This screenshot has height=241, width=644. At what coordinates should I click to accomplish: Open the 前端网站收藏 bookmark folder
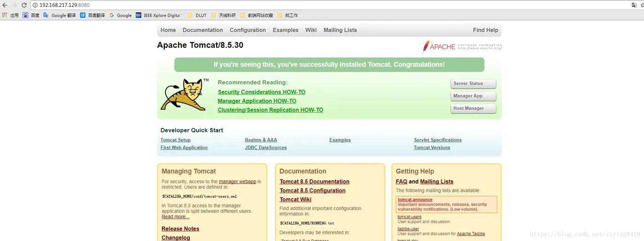(x=257, y=15)
